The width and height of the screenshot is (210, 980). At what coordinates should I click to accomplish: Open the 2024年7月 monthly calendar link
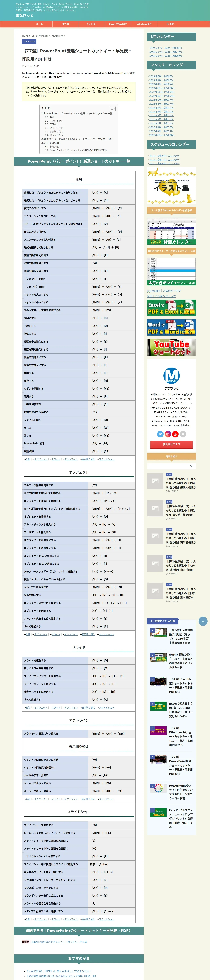[162, 76]
